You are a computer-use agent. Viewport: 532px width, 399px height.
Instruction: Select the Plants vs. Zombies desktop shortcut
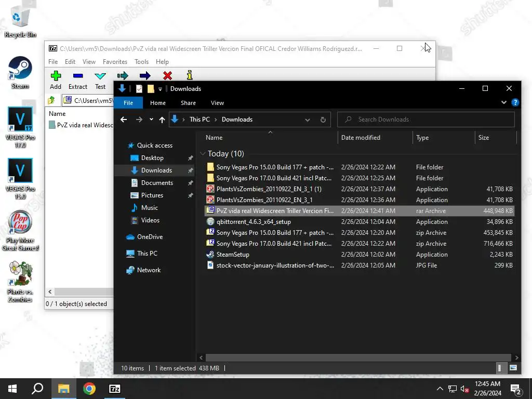coord(20,282)
